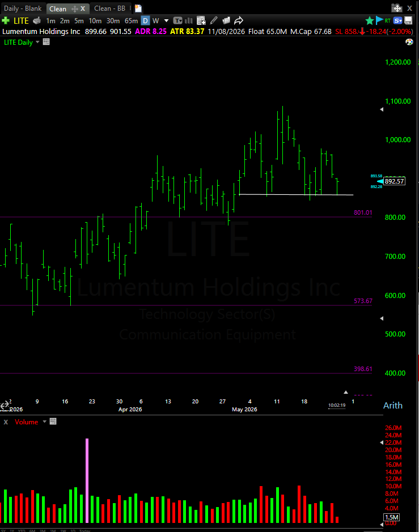This screenshot has height=532, width=419.
Task: Switch to 10m timeframe
Action: pos(95,21)
